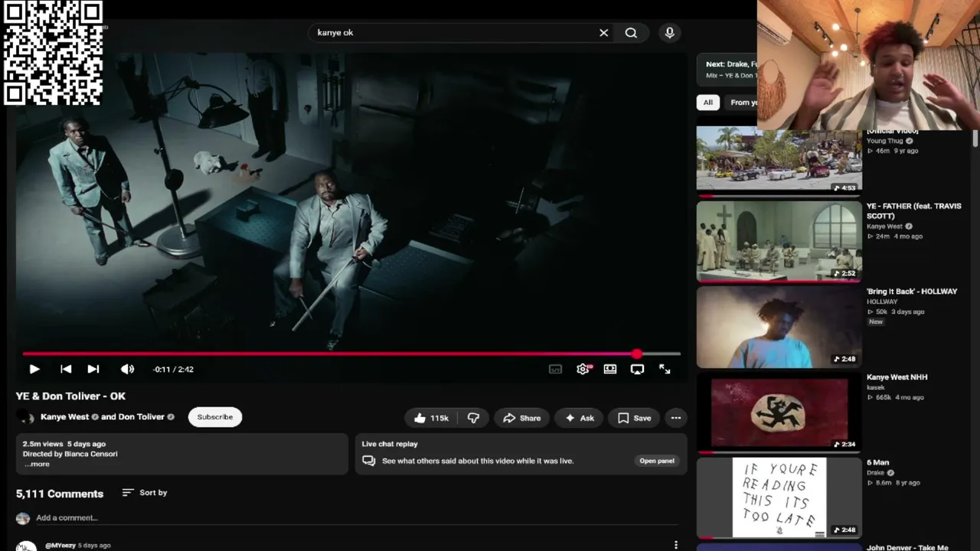980x551 pixels.
Task: Open the player settings gear
Action: click(x=583, y=369)
